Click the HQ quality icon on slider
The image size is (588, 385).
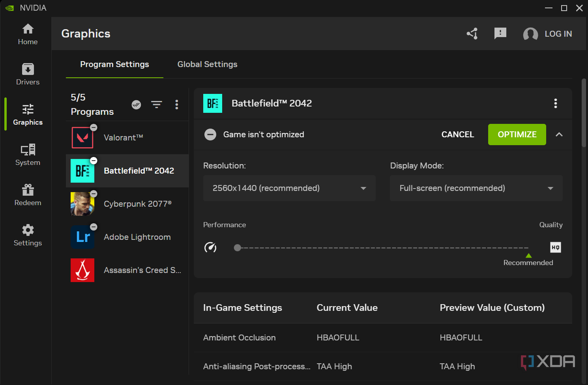coord(555,247)
